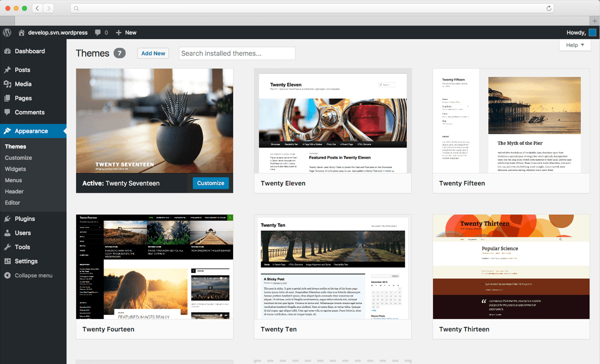Click the Users person icon
600x364 pixels.
[x=7, y=233]
